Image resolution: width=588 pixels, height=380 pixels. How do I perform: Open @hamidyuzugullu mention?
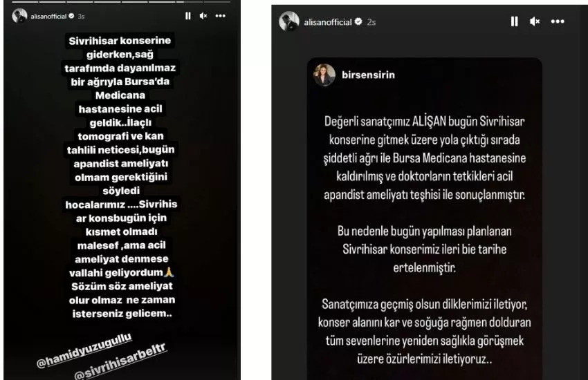84,350
